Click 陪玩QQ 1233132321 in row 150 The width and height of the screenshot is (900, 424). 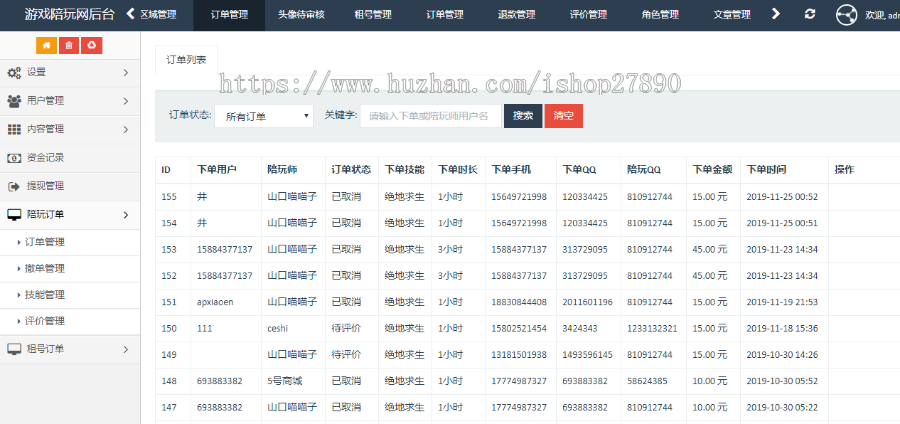[x=652, y=329]
